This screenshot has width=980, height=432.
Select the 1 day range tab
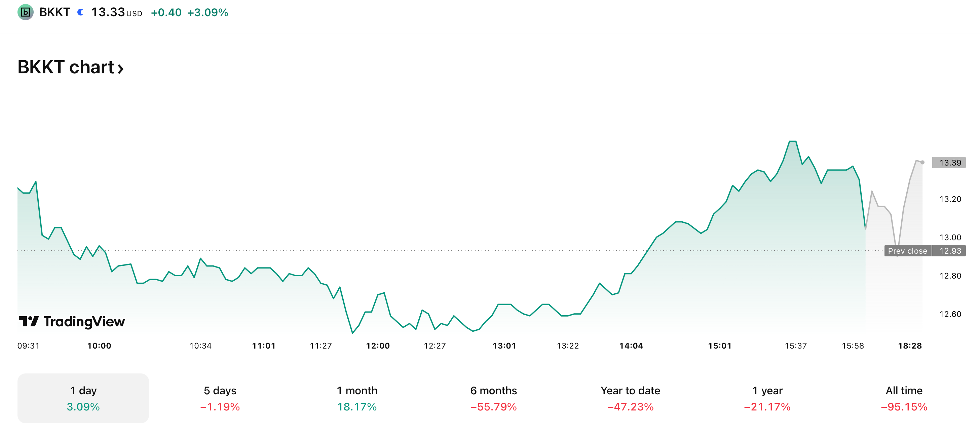click(83, 398)
